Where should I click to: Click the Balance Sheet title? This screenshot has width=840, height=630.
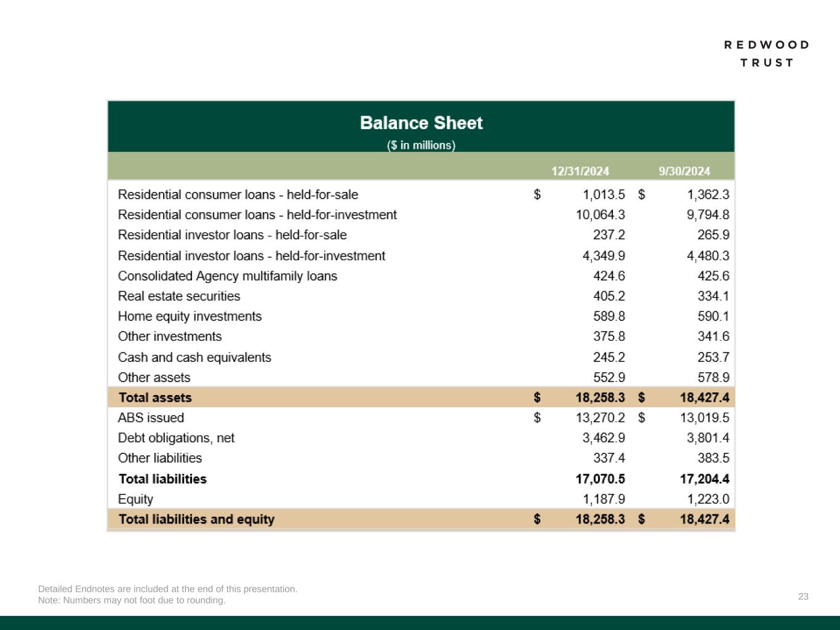[x=421, y=123]
